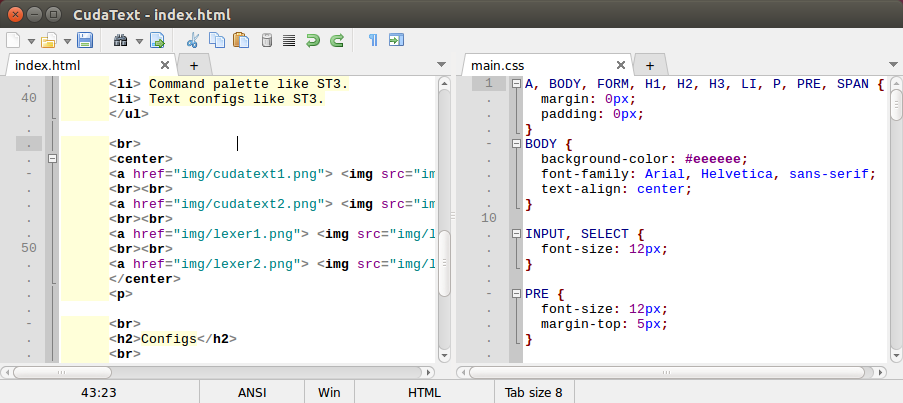903x403 pixels.
Task: Click the right editor's horizontal scrollbar thumb
Action: 667,372
